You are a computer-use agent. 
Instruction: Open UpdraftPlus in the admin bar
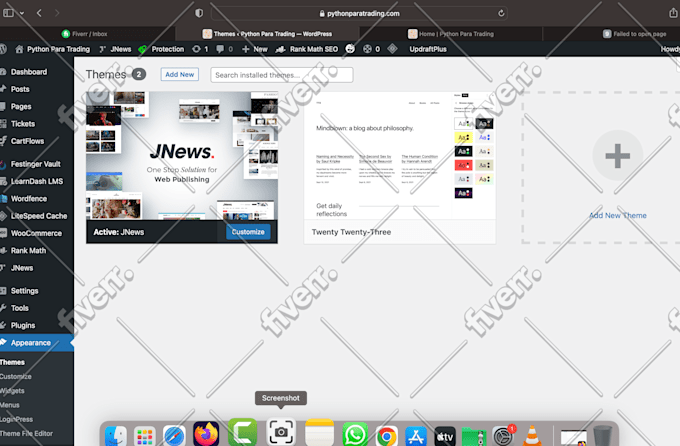tap(428, 49)
